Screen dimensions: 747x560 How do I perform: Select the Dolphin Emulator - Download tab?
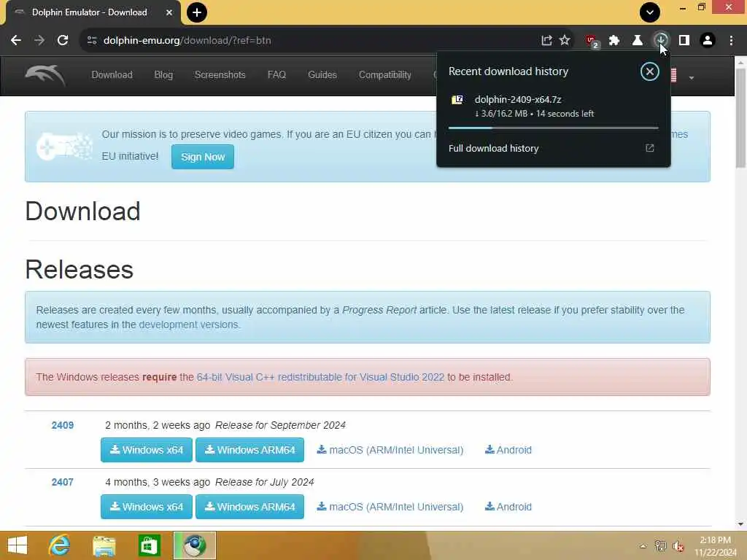click(x=93, y=13)
